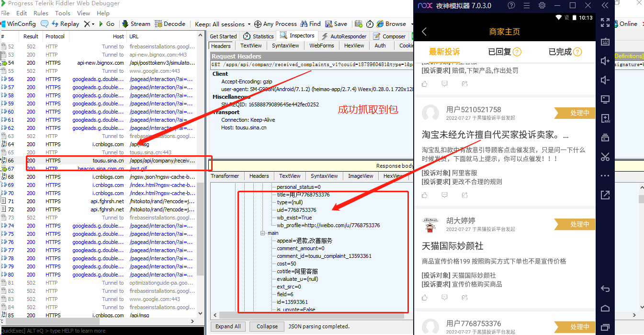This screenshot has height=335, width=644.
Task: Select response Transformer sub-tab
Action: 225,176
